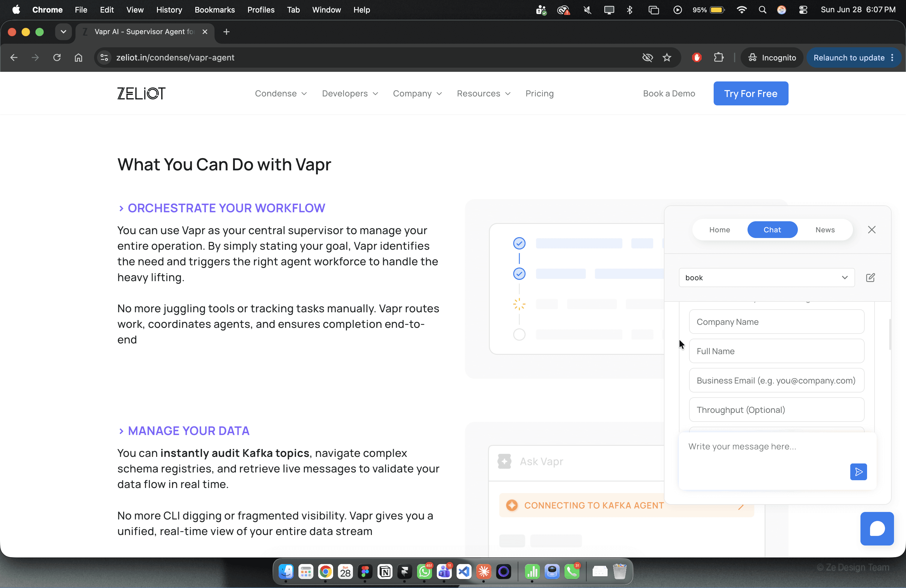This screenshot has width=906, height=588.
Task: Close the Vapr AI tab
Action: coord(205,32)
